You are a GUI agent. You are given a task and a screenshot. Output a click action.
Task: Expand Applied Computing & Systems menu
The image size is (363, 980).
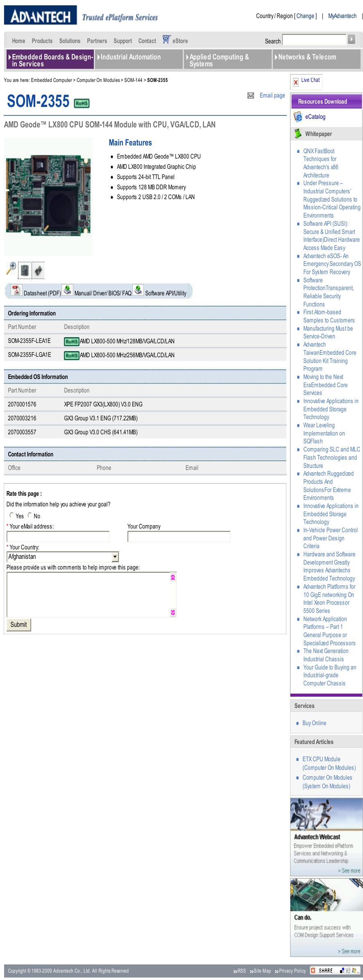point(227,60)
